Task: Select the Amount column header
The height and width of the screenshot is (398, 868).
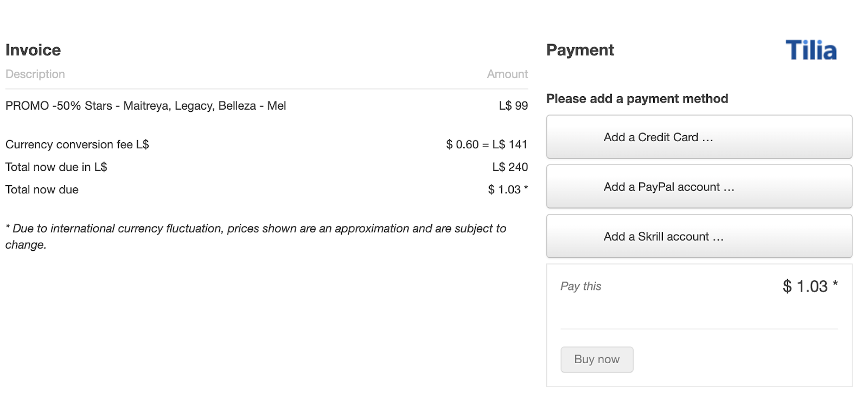Action: click(x=507, y=74)
